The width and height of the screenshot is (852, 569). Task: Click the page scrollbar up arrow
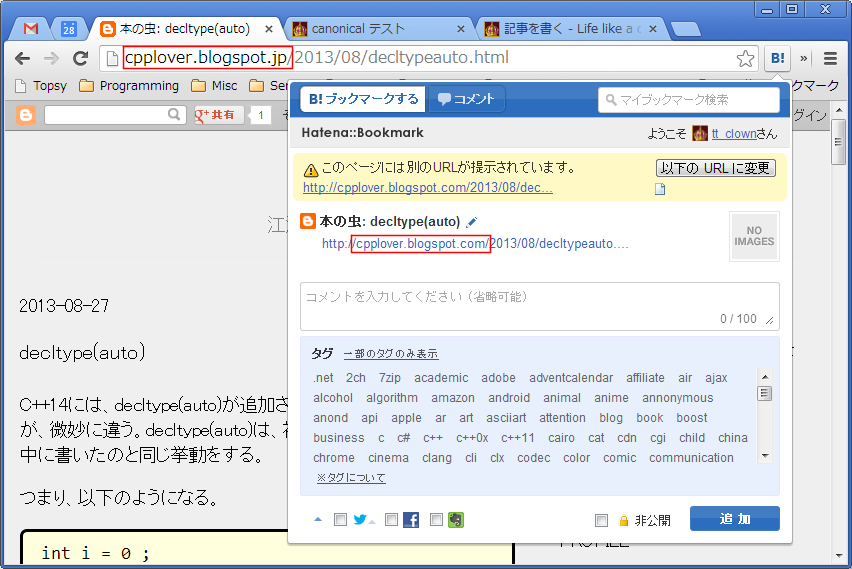tap(839, 110)
